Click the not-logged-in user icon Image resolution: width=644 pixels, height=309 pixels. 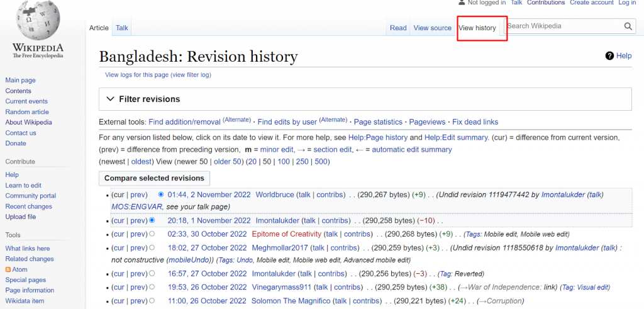461,3
